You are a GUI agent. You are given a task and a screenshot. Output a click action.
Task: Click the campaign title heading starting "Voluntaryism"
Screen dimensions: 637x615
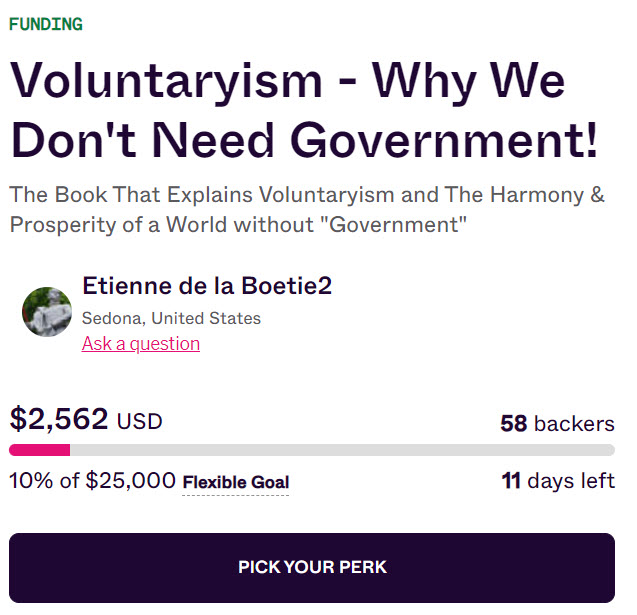coord(304,110)
